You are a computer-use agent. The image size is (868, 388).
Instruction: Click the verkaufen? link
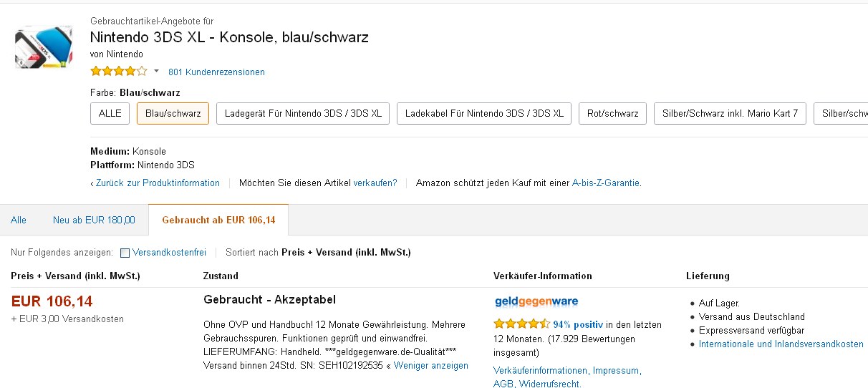tap(375, 183)
